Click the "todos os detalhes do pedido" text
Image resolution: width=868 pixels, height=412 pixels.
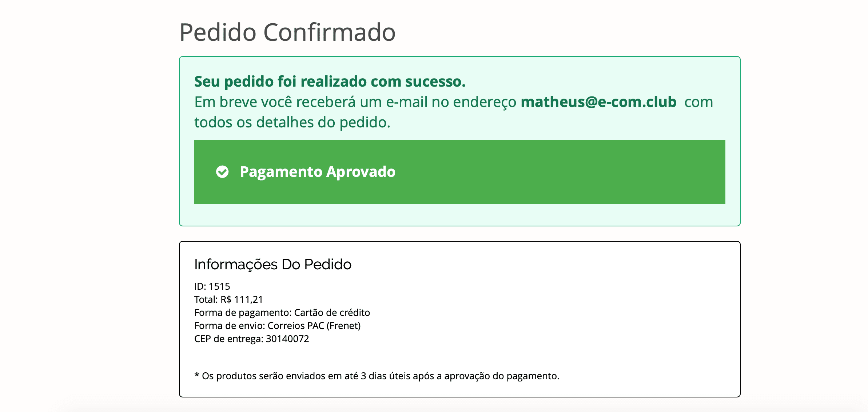pyautogui.click(x=292, y=122)
